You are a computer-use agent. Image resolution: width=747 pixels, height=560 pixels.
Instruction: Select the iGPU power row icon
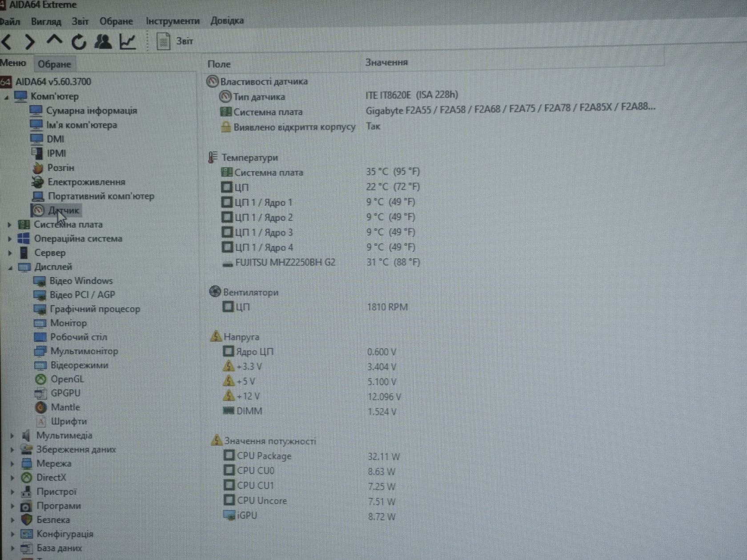coord(229,516)
